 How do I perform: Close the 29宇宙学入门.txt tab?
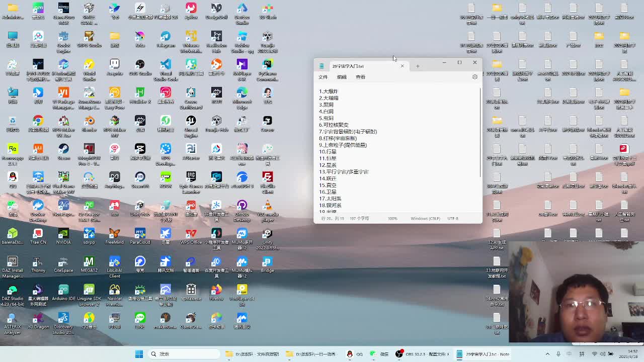coord(402,66)
